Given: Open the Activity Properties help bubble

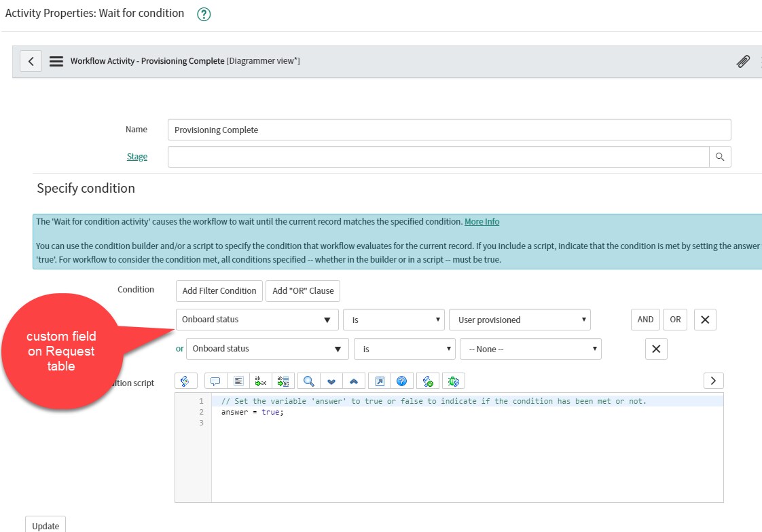Looking at the screenshot, I should point(203,13).
